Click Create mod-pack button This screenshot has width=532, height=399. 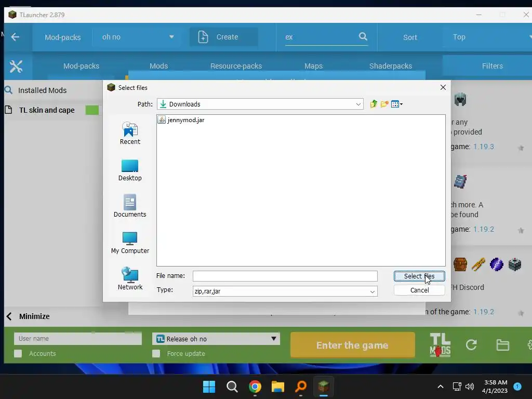(x=223, y=37)
